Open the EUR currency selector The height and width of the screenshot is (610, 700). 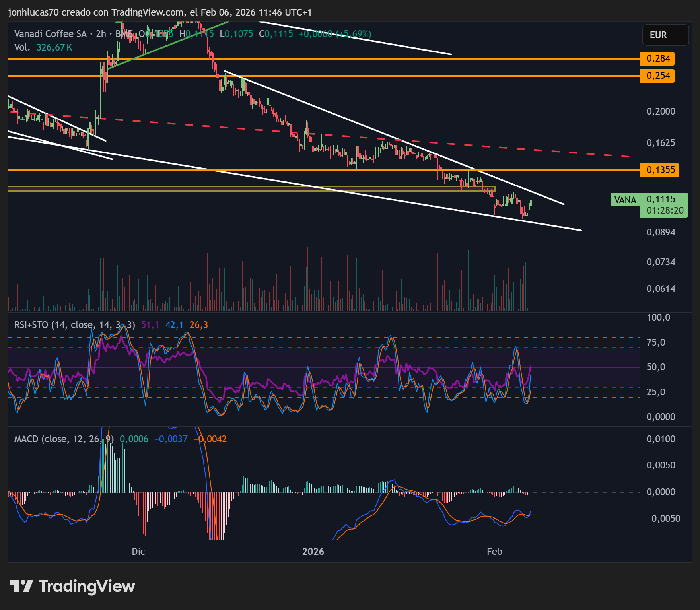(665, 35)
